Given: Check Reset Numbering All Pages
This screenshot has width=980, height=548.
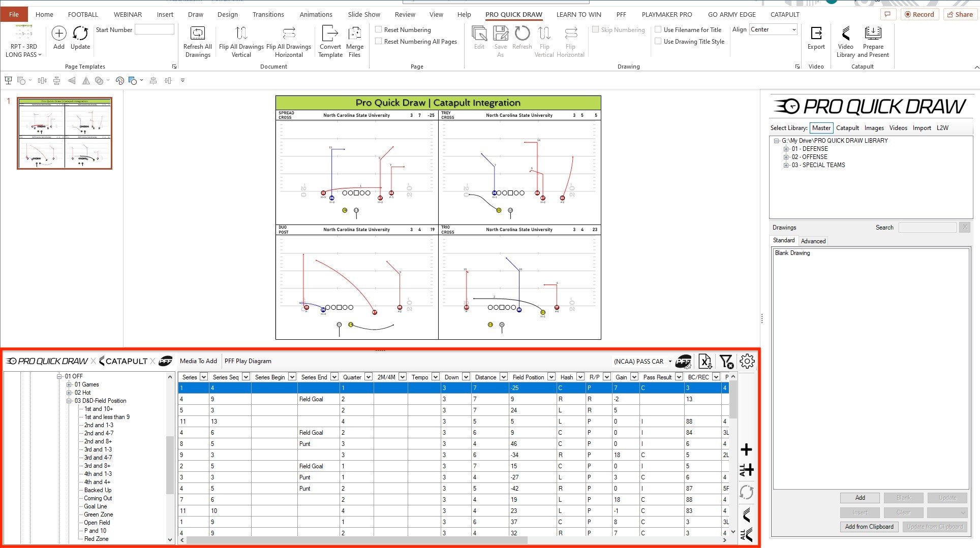Looking at the screenshot, I should click(379, 41).
